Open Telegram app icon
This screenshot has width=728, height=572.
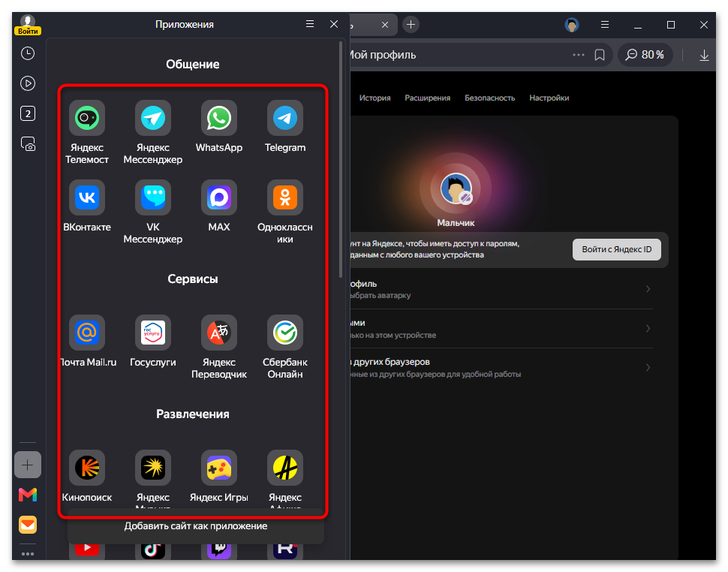(284, 118)
